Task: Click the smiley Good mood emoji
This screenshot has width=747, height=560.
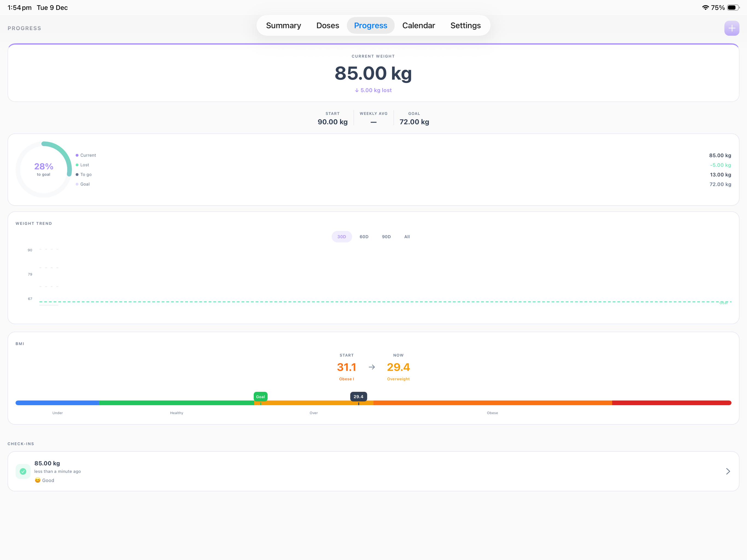Action: [x=37, y=480]
